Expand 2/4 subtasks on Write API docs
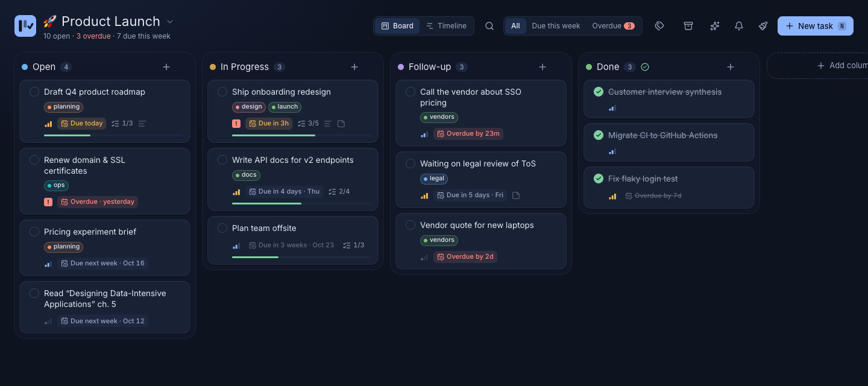 [339, 192]
